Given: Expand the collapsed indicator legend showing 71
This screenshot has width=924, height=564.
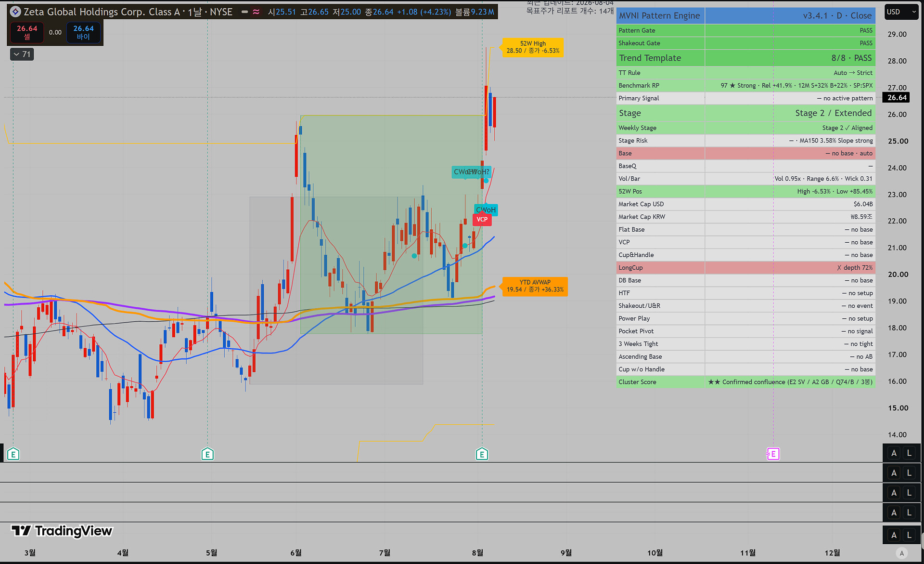Looking at the screenshot, I should tap(22, 54).
